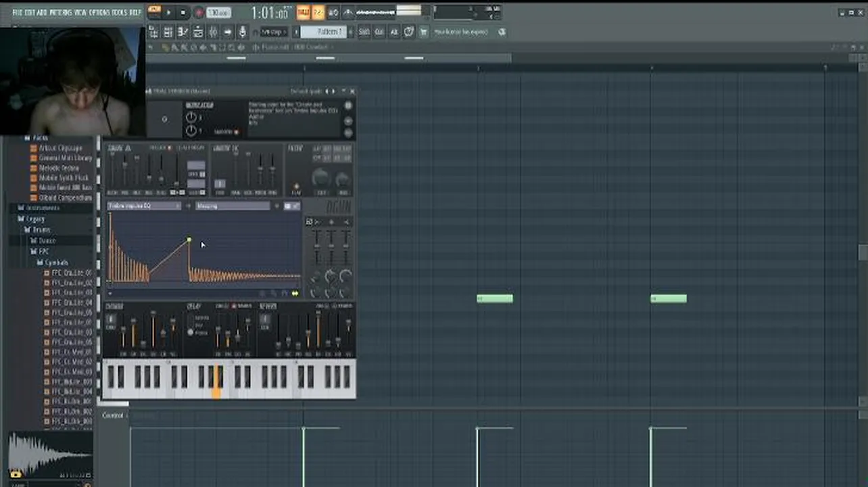Screen dimensions: 868x487
Task: Adjust the Modulation Y knob
Action: (191, 131)
